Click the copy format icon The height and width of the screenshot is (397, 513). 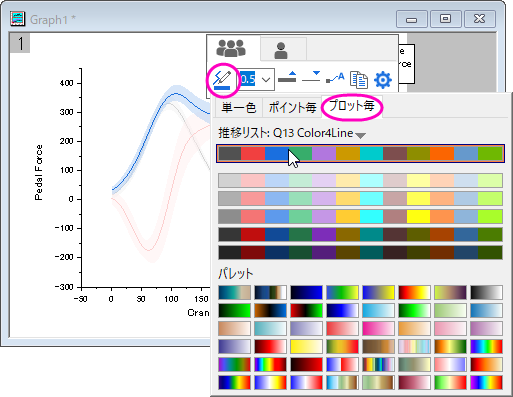[x=359, y=80]
